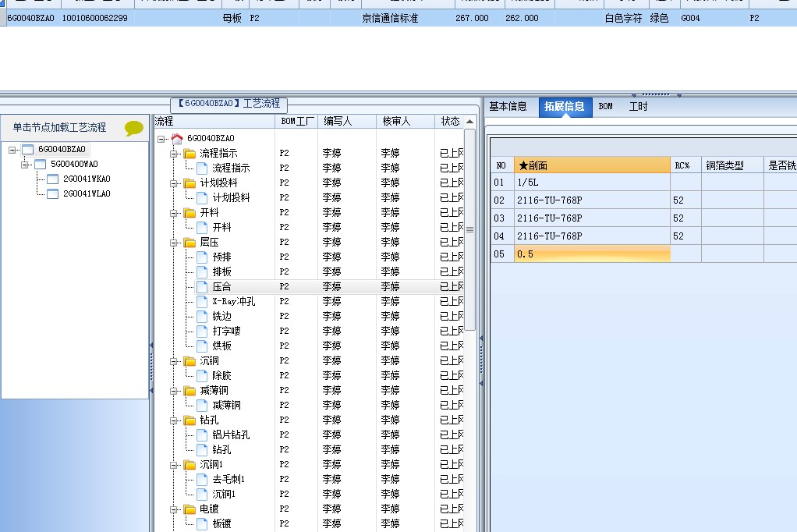Collapse the 沉铜 folder

173,361
